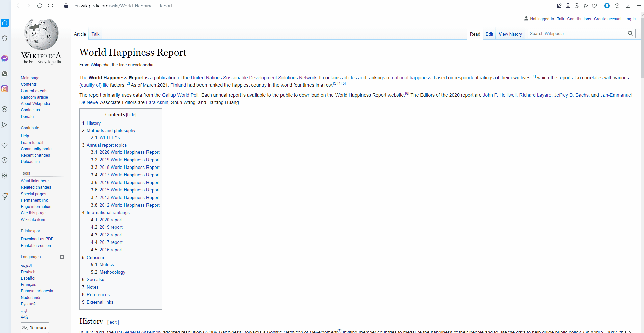Viewport: 644px width, 333px height.
Task: Click the downloads arrow icon
Action: (x=628, y=6)
